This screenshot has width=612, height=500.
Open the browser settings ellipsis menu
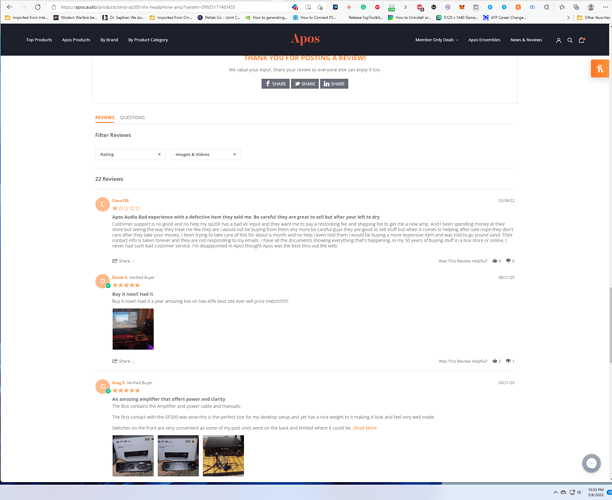click(x=605, y=7)
